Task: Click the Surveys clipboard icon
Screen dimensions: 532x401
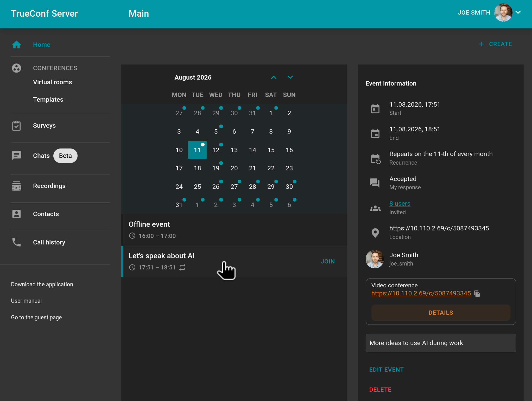Action: click(16, 126)
